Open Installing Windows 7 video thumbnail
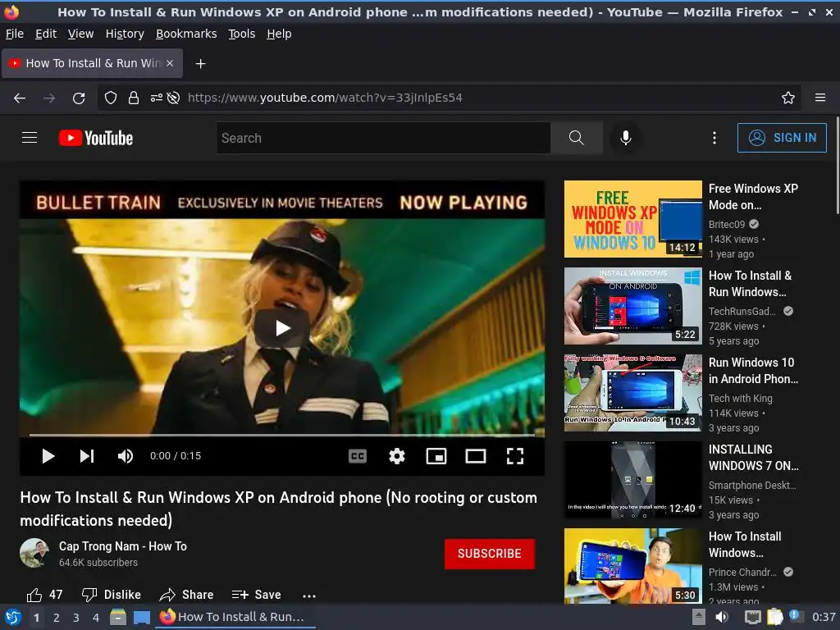The width and height of the screenshot is (840, 630). point(632,480)
